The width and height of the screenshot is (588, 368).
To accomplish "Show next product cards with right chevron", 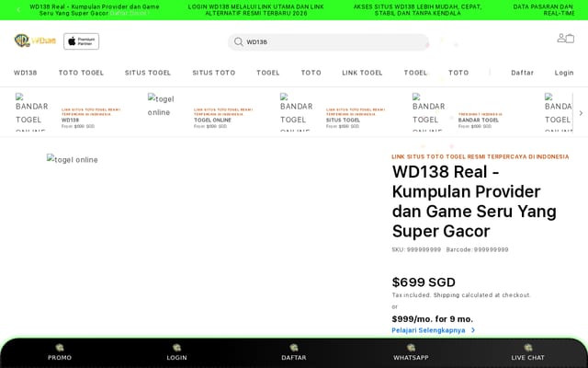I will 581,112.
